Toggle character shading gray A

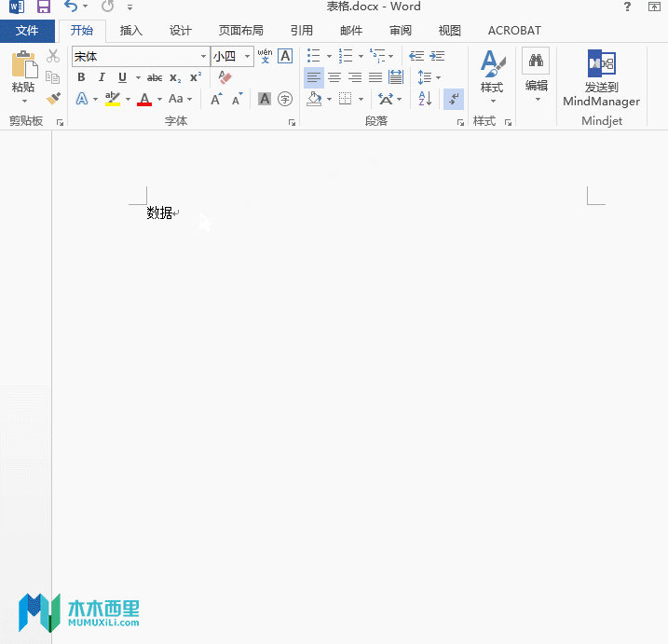(265, 99)
